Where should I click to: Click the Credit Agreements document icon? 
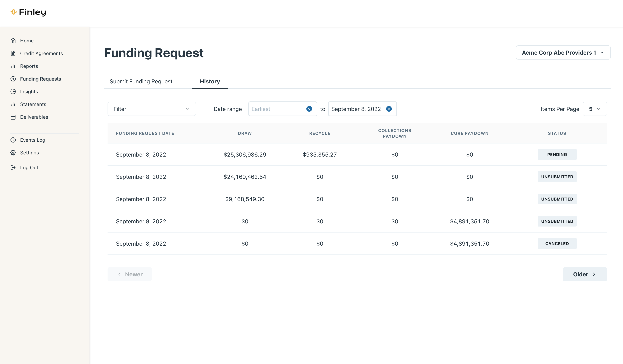13,53
